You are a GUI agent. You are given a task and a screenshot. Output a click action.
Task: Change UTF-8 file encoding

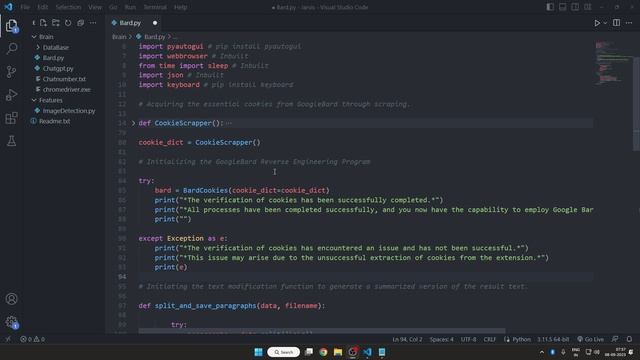pyautogui.click(x=468, y=339)
